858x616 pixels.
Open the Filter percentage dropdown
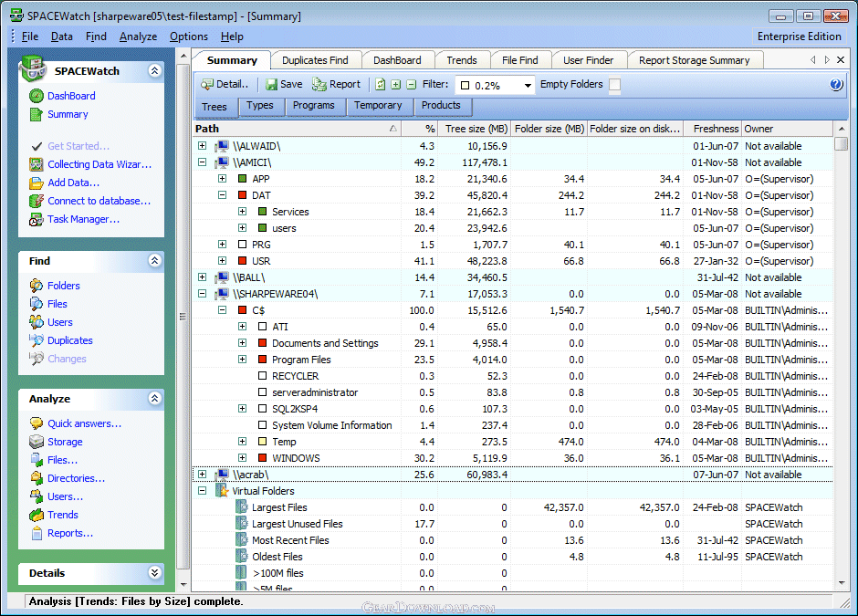click(x=528, y=86)
